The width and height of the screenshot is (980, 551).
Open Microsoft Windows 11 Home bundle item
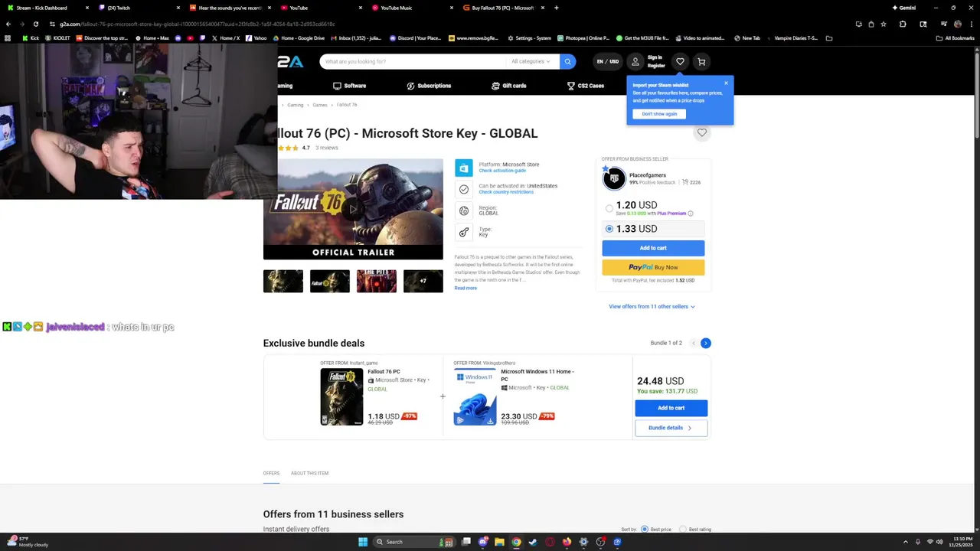click(x=537, y=375)
